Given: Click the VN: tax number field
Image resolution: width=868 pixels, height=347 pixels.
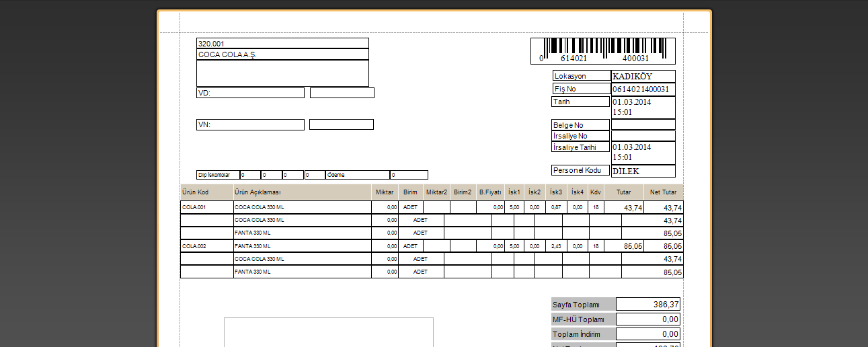Looking at the screenshot, I should click(250, 124).
